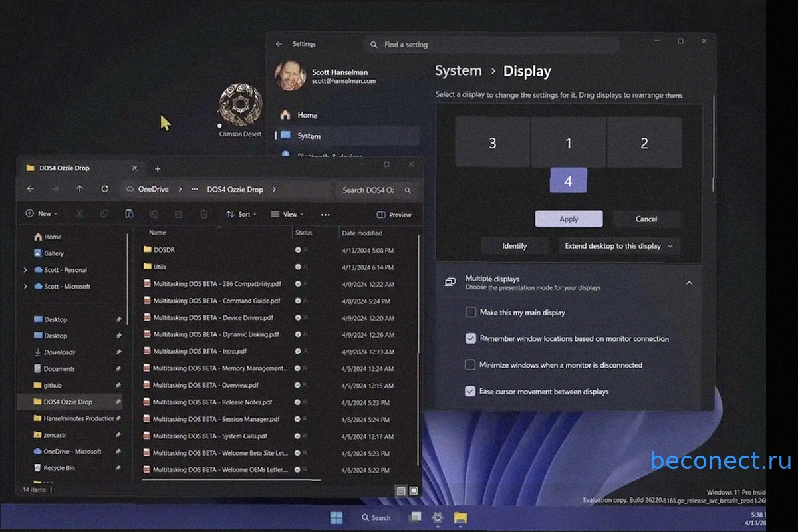
Task: Click the Settings back arrow
Action: tap(279, 44)
